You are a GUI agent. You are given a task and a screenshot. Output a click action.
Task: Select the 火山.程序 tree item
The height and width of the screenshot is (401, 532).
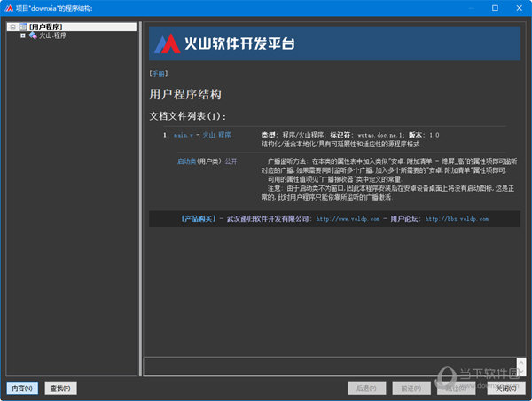coord(53,35)
